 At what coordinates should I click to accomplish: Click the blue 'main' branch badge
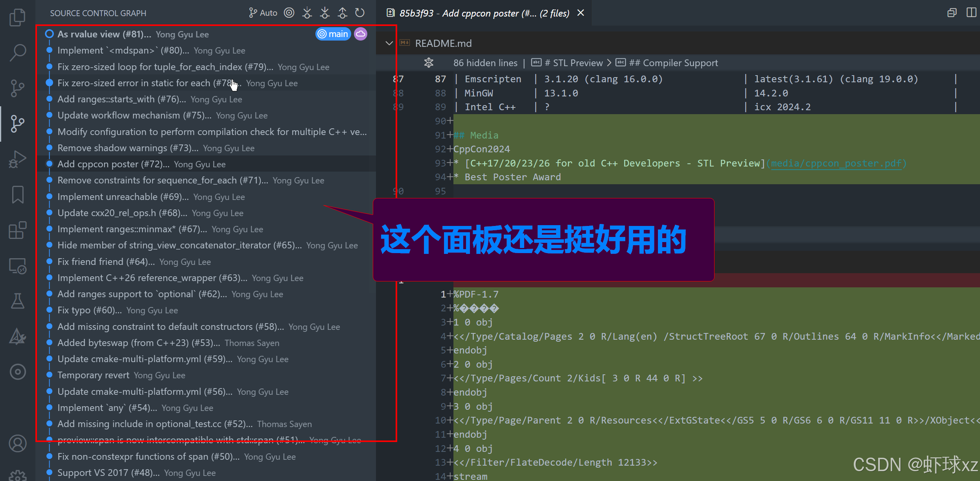333,34
